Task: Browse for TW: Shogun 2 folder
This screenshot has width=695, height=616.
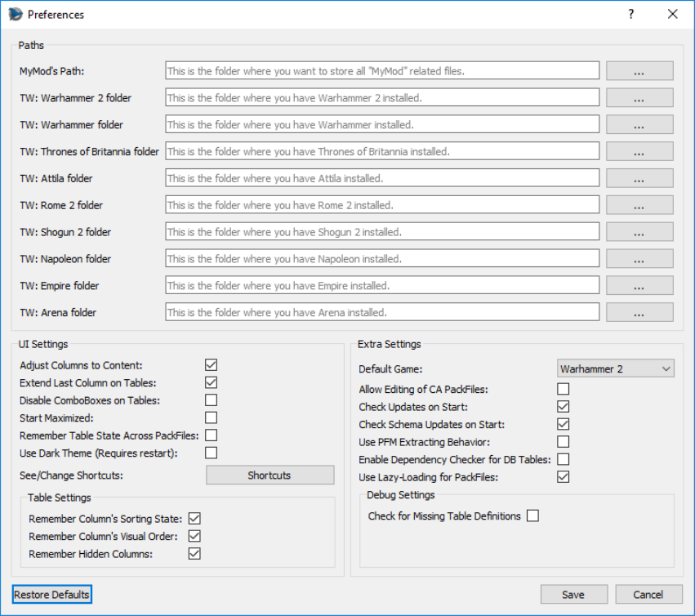Action: click(x=639, y=232)
